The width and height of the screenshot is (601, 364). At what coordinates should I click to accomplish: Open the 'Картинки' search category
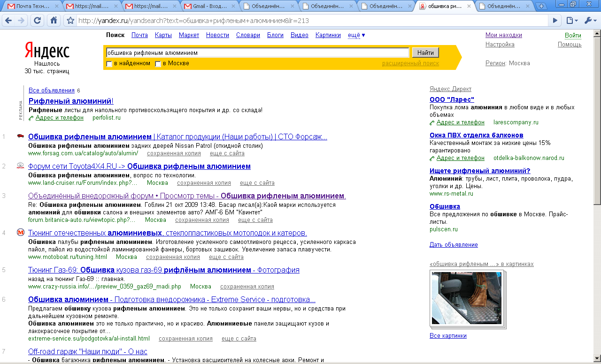coord(328,35)
